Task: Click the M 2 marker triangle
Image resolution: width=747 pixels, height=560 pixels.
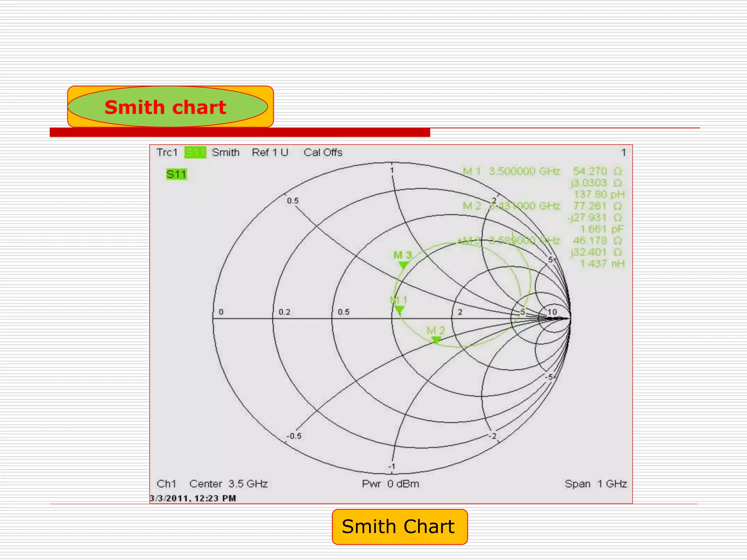Action: coord(436,340)
